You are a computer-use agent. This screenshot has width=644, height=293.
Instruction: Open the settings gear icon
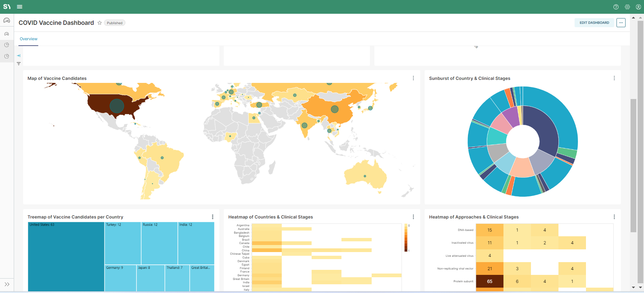(627, 7)
